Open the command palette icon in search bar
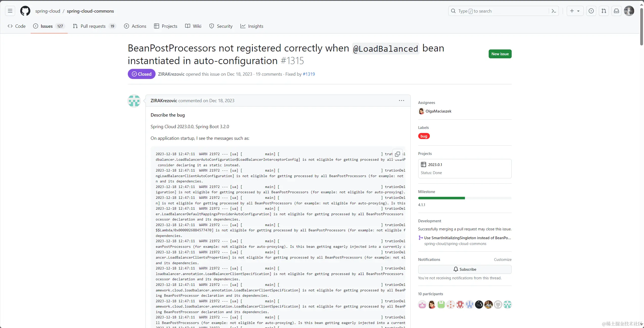Viewport: 644px width, 328px height. 554,11
